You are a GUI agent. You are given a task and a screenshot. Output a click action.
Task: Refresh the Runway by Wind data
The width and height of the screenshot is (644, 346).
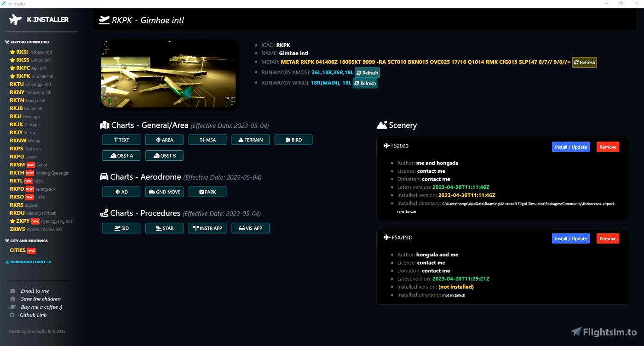pyautogui.click(x=365, y=83)
